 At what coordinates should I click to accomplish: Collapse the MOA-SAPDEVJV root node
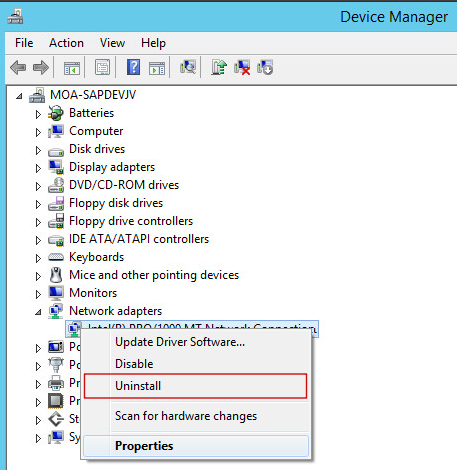pyautogui.click(x=19, y=96)
